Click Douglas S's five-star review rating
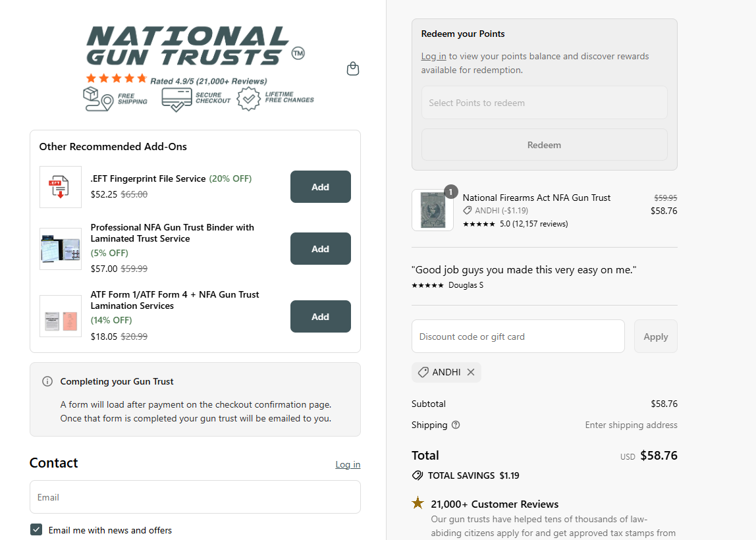756x540 pixels. [427, 285]
